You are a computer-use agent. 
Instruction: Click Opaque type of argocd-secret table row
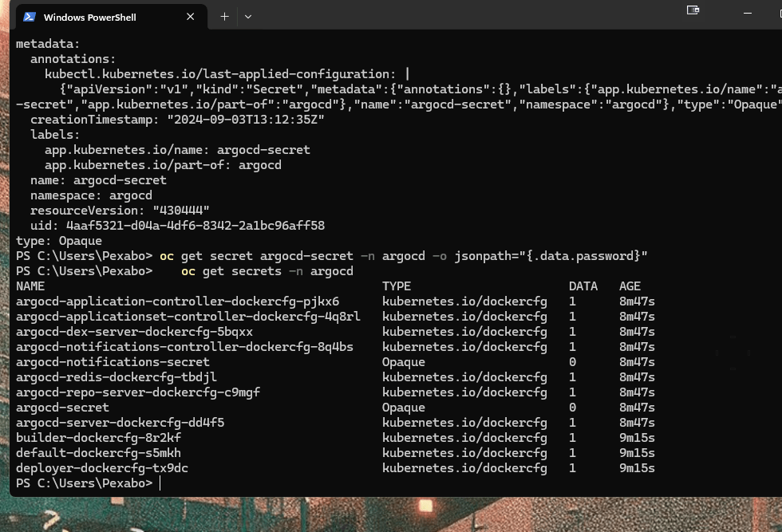click(x=404, y=408)
